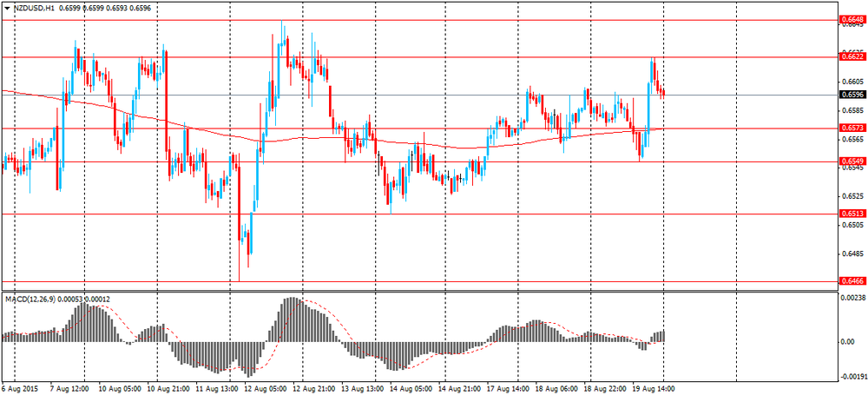868x395 pixels.
Task: Click the 6 Aug 2015 date label
Action: (17, 388)
